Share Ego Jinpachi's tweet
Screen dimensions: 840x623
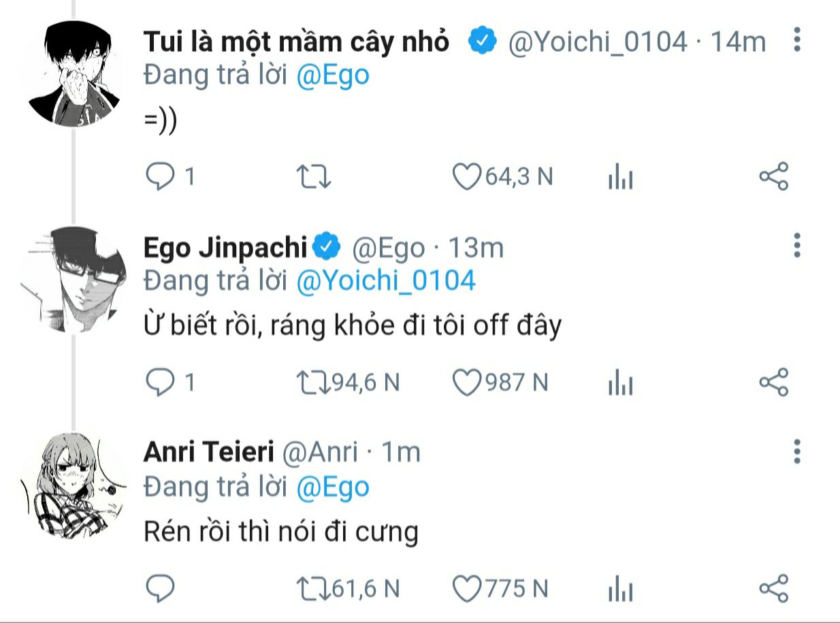click(x=773, y=381)
